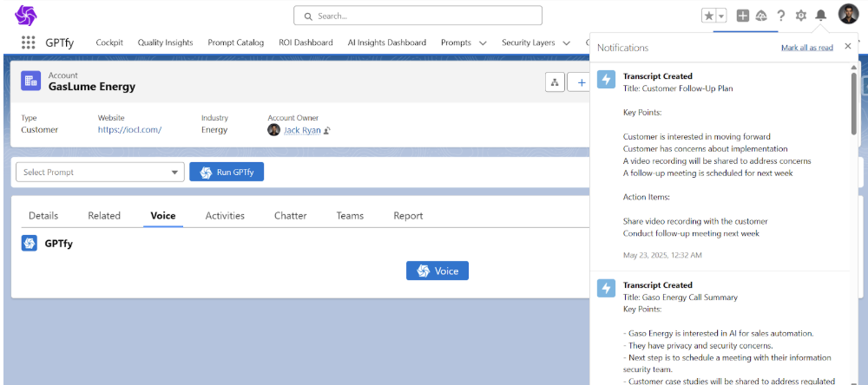Image resolution: width=868 pixels, height=385 pixels.
Task: Click the Energy industry value
Action: click(x=214, y=130)
